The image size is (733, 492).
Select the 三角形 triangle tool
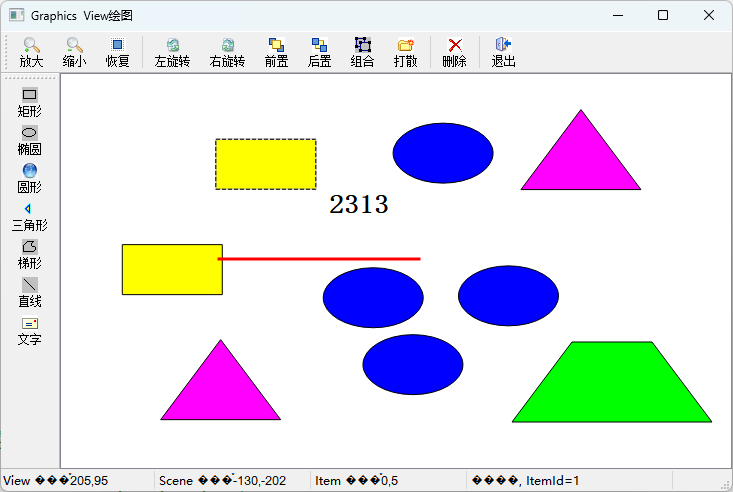coord(30,216)
